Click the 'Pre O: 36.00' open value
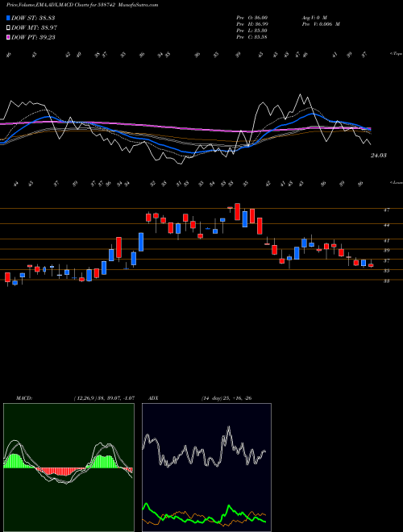403x532 pixels. coord(252,17)
